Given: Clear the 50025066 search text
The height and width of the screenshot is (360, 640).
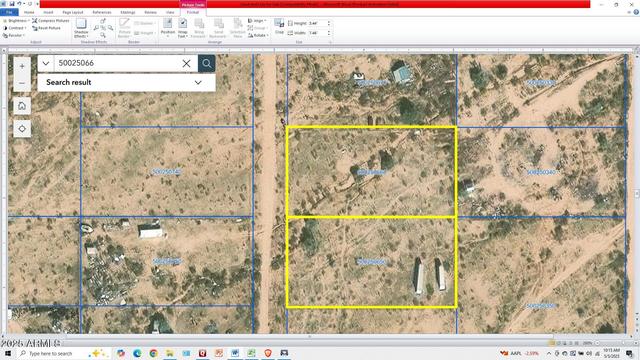Looking at the screenshot, I should coord(187,64).
